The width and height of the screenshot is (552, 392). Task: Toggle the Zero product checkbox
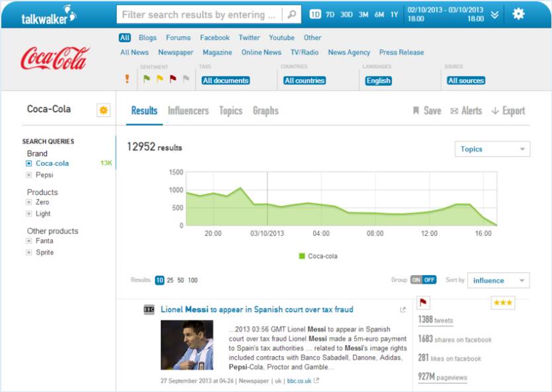(29, 202)
